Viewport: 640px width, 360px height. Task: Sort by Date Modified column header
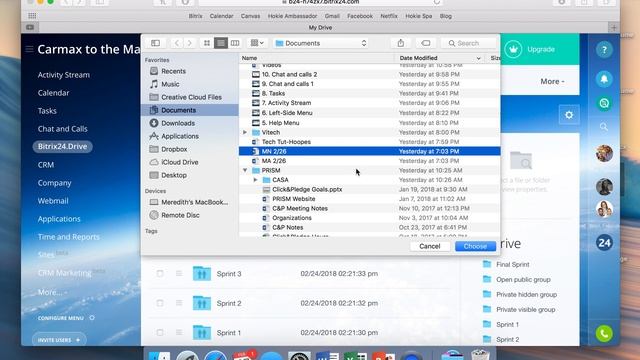(x=440, y=58)
